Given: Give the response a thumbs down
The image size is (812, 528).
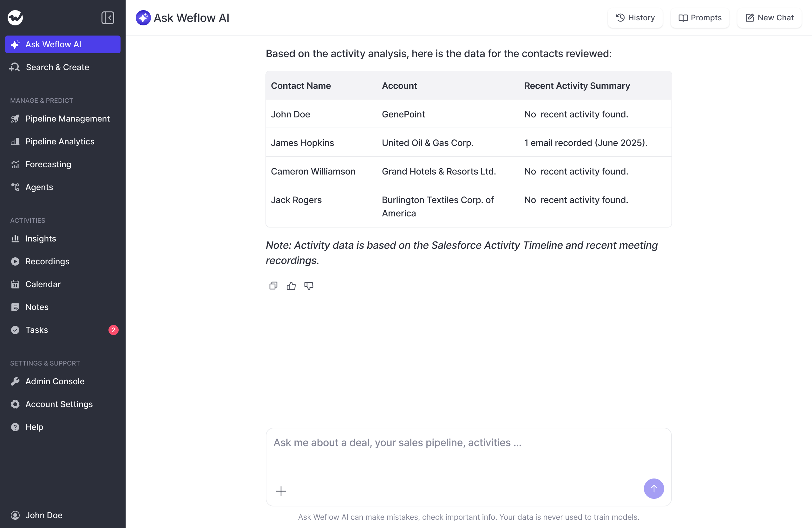Looking at the screenshot, I should pos(309,286).
